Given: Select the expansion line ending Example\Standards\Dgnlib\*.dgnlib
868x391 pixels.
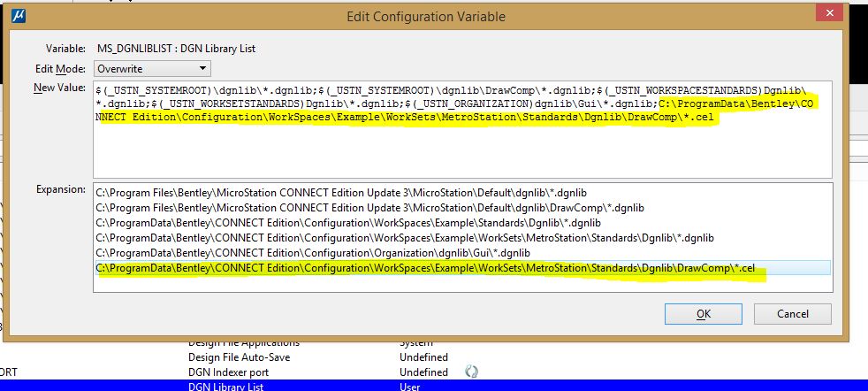Looking at the screenshot, I should click(348, 223).
